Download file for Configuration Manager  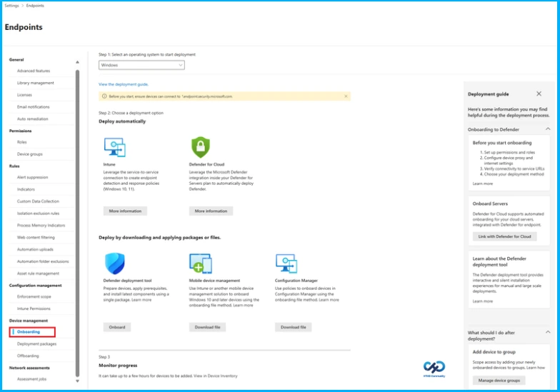click(x=293, y=327)
